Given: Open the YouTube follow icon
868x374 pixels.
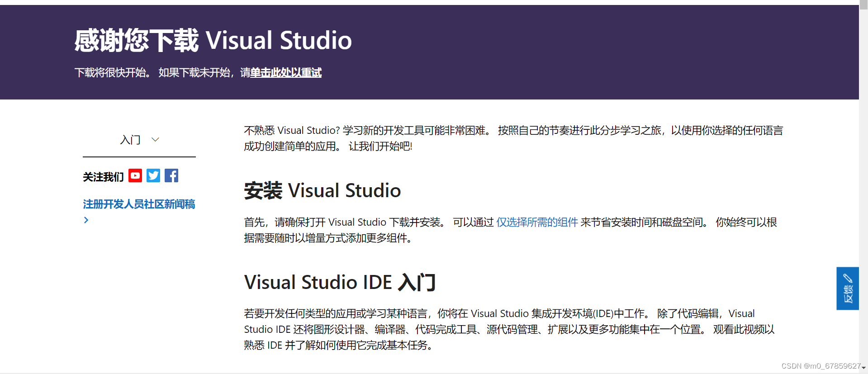Looking at the screenshot, I should point(135,175).
